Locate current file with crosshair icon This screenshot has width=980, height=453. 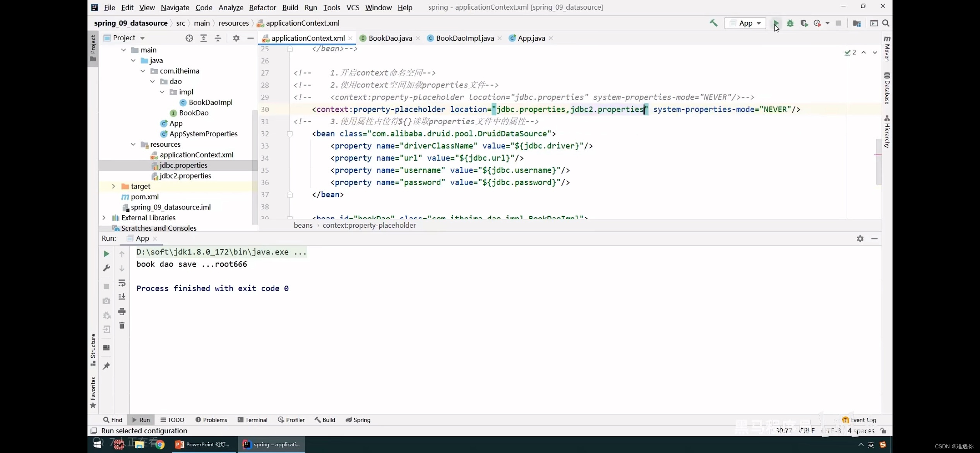(189, 38)
